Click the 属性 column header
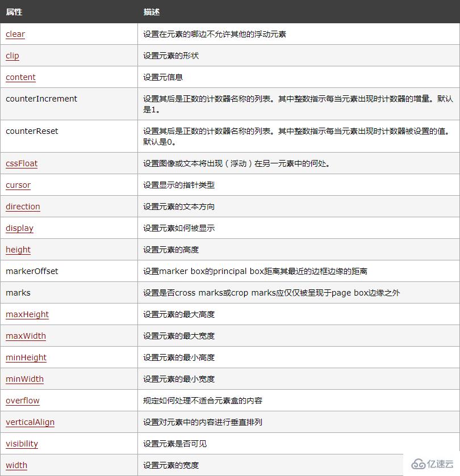The height and width of the screenshot is (476, 460). [x=14, y=11]
